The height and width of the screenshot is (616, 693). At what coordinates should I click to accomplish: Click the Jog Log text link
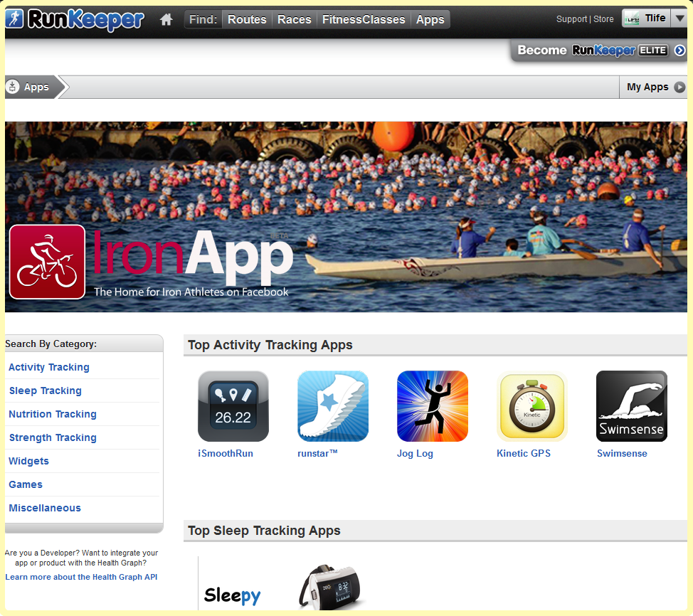tap(415, 453)
